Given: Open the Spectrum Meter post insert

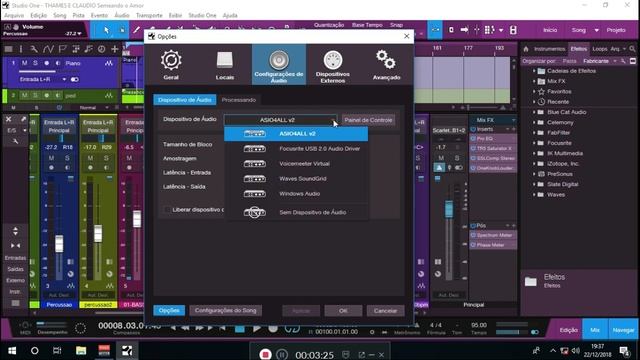Looking at the screenshot, I should tap(493, 235).
